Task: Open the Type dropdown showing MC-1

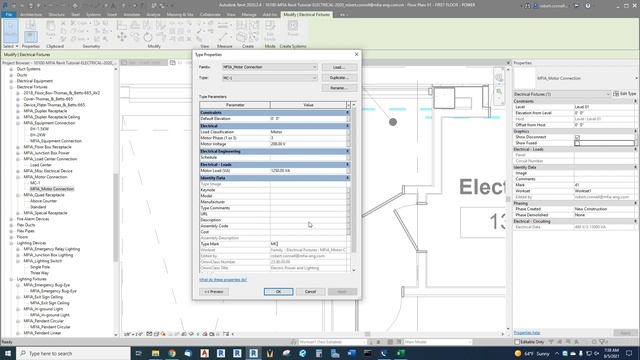Action: 270,78
